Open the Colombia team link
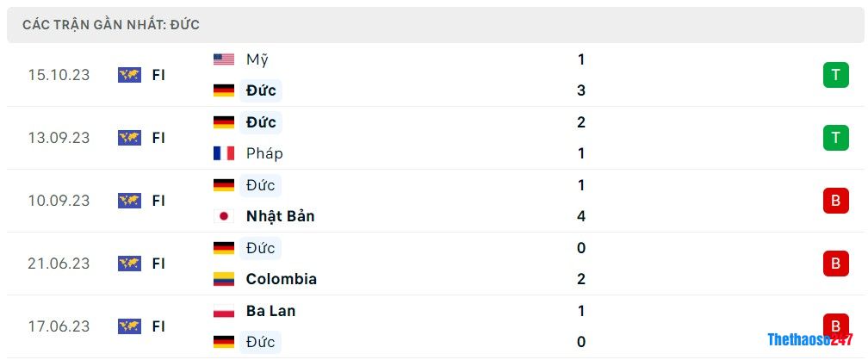 (x=281, y=279)
